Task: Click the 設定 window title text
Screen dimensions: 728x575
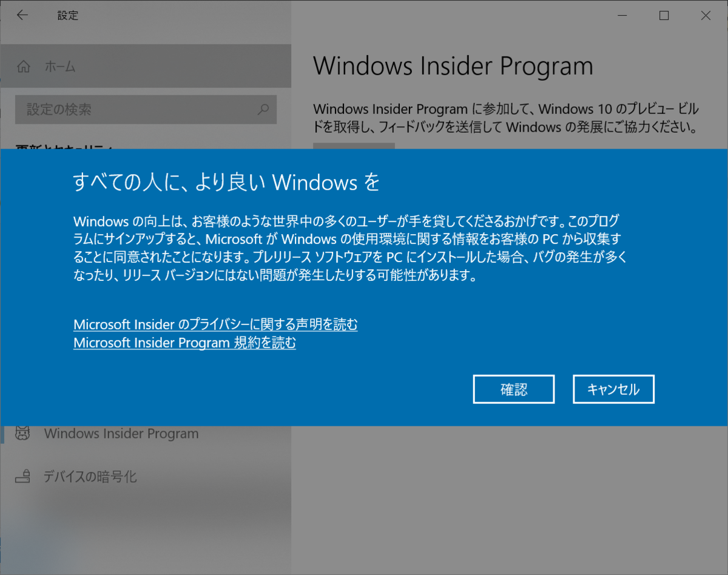Action: [68, 16]
